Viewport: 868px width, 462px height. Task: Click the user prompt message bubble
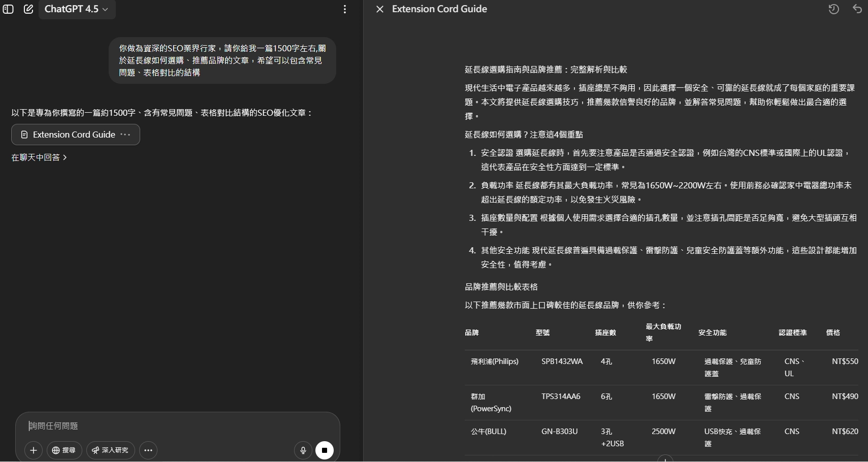tap(222, 60)
